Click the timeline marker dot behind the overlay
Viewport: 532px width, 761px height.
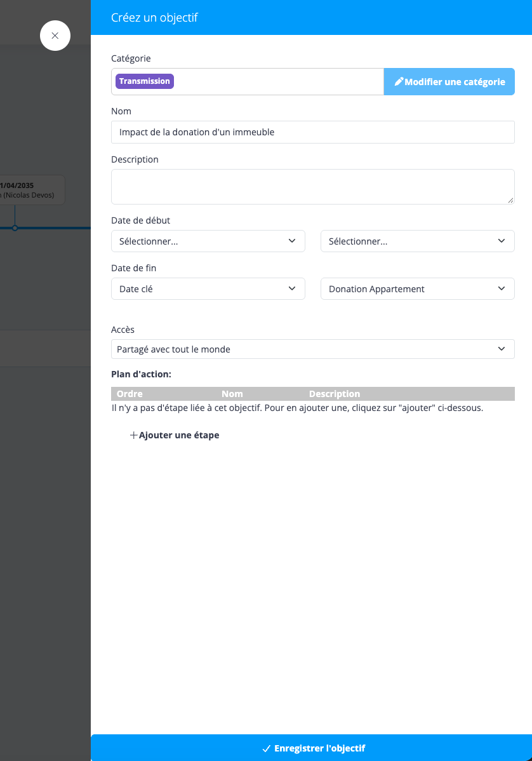pos(15,227)
